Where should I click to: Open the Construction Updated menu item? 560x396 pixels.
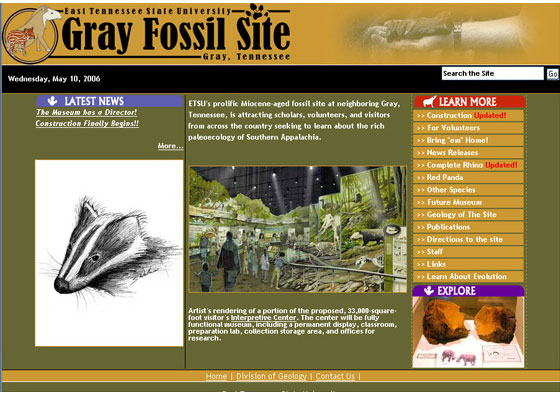pyautogui.click(x=468, y=115)
